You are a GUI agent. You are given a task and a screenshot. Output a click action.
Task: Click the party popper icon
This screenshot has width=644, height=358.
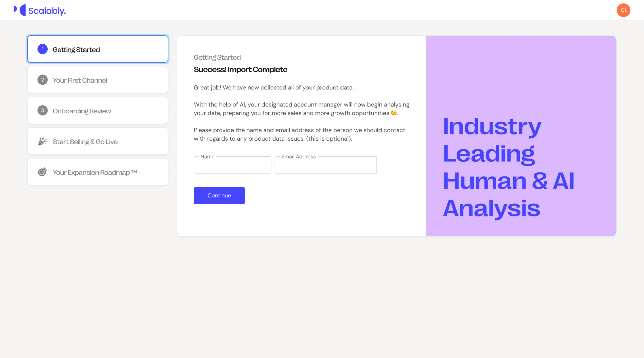coord(43,141)
